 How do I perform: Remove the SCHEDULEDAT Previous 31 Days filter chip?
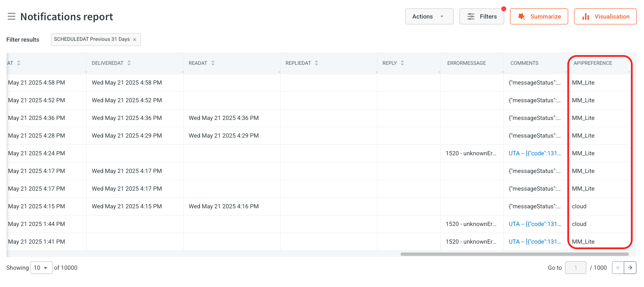(134, 40)
